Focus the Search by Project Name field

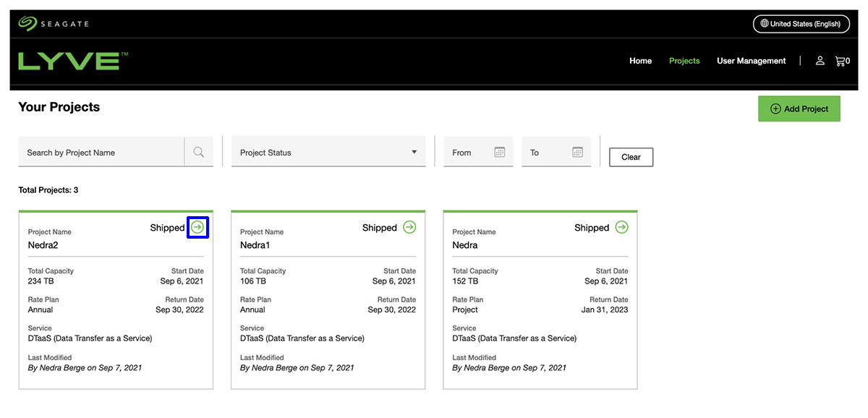(x=102, y=152)
